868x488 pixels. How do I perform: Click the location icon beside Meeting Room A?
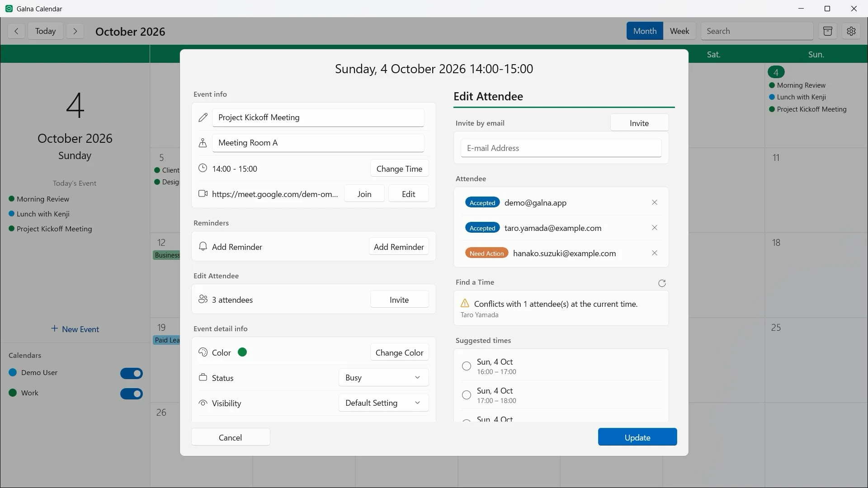point(203,143)
